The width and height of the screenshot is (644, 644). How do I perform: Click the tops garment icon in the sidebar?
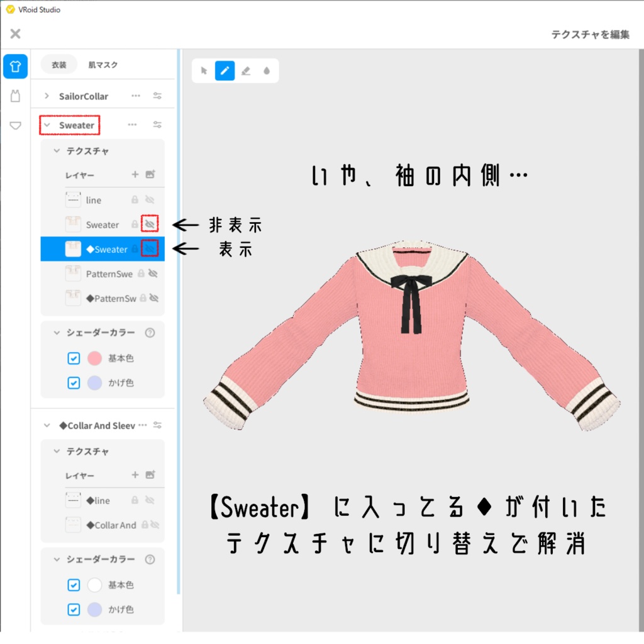click(x=14, y=66)
